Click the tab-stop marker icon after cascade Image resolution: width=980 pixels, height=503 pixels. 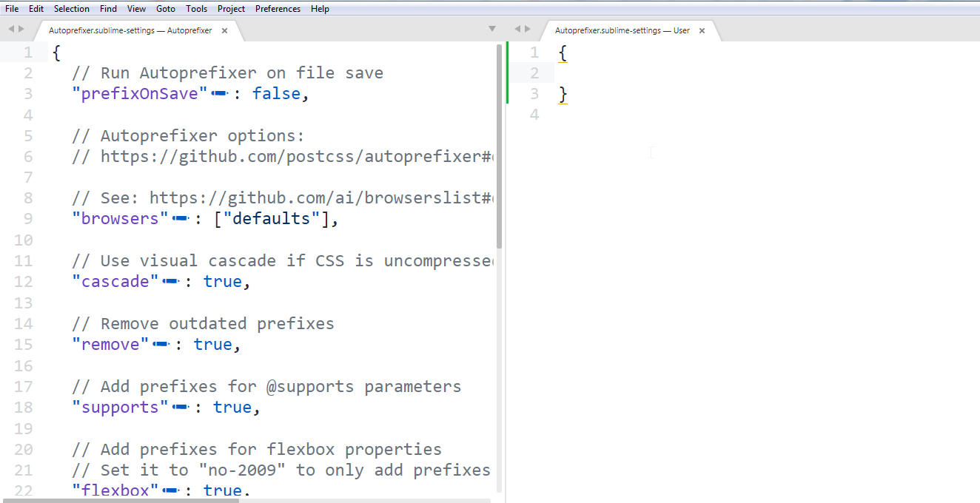tap(170, 282)
